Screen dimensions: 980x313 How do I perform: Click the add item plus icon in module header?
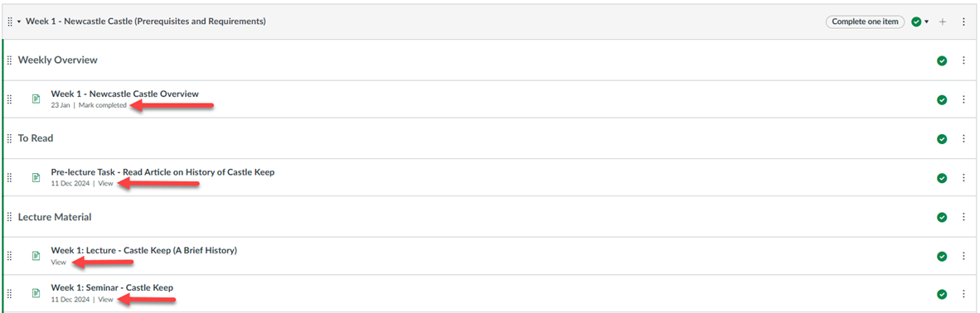(944, 22)
